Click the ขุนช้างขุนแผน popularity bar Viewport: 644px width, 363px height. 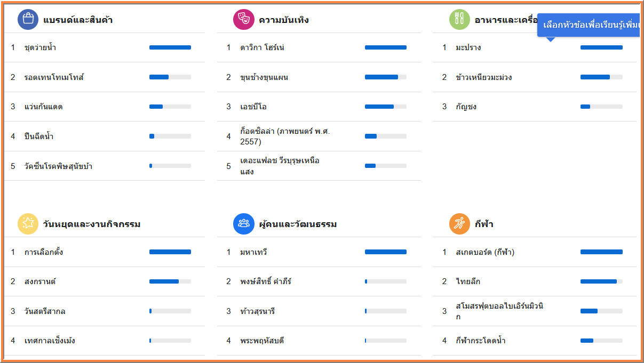click(385, 77)
